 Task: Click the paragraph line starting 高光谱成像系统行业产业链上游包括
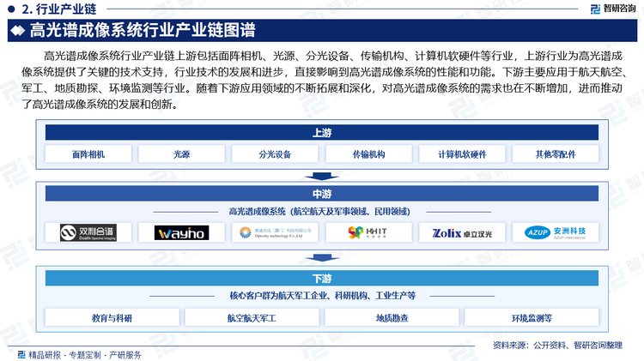[x=333, y=56]
